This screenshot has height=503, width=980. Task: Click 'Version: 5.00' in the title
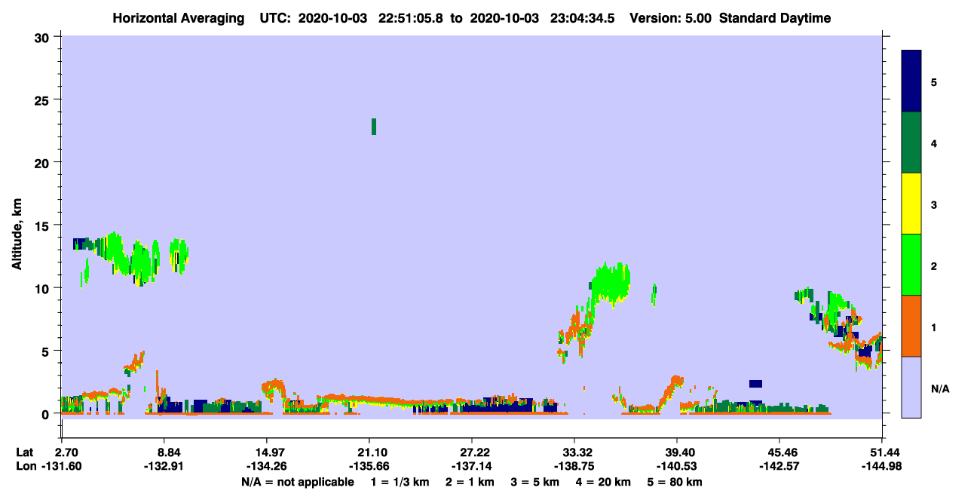669,18
